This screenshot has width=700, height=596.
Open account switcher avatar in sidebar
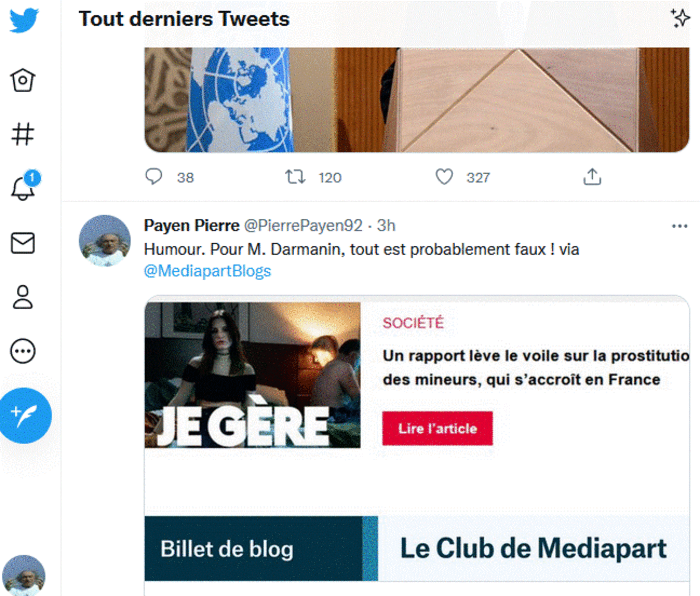click(x=24, y=576)
